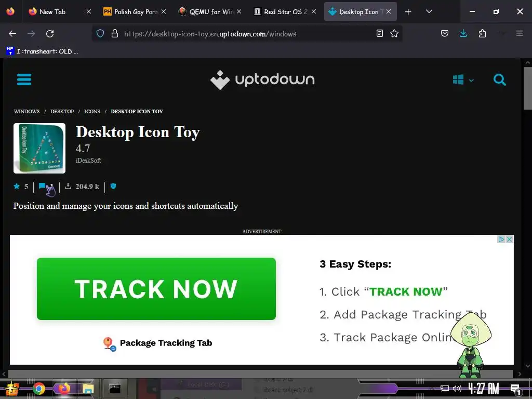Open the tracking protection shield icon
Viewport: 532px width, 399px height.
point(100,34)
